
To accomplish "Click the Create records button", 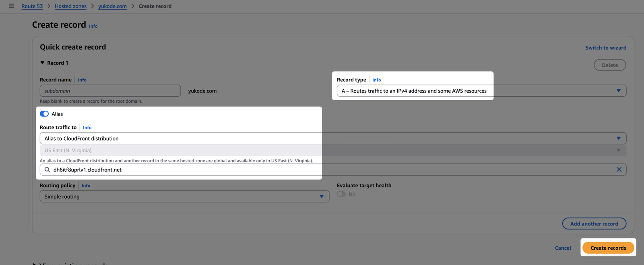I will click(608, 248).
